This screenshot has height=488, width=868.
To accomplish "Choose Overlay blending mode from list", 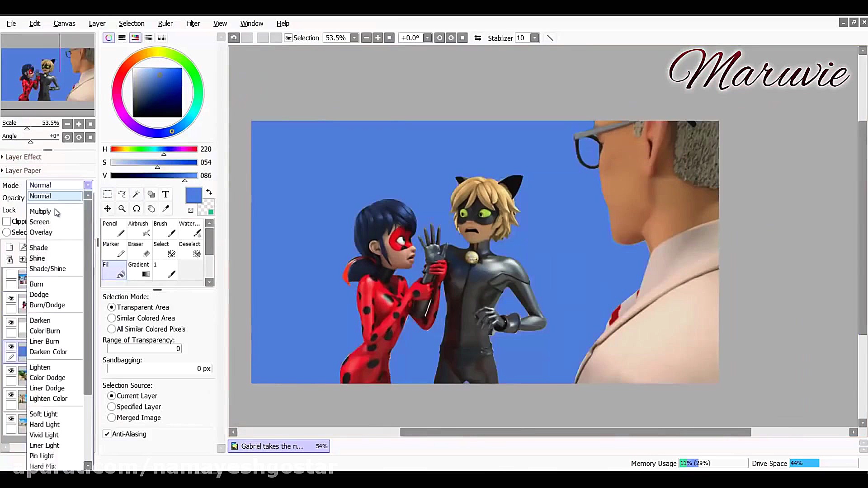I will tap(41, 232).
